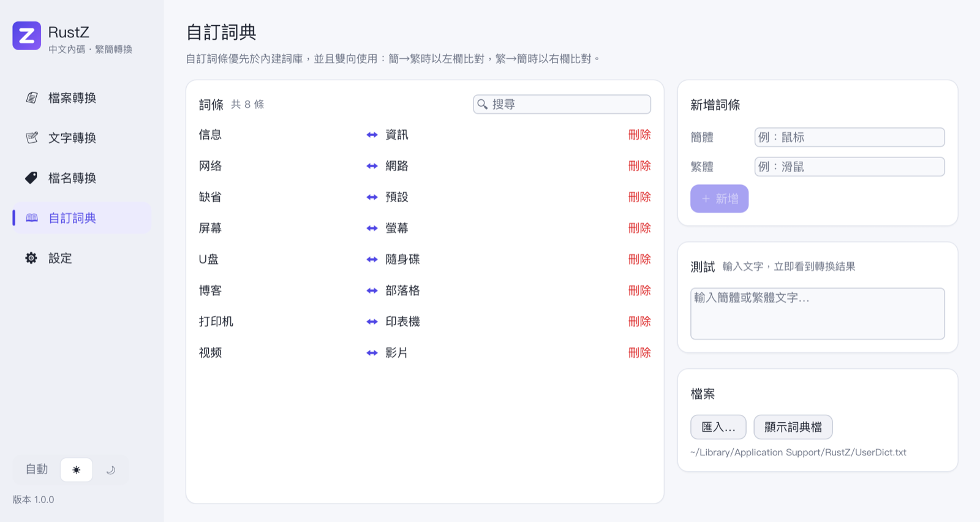This screenshot has width=980, height=522.
Task: Click the double arrow beside 隨身碟
Action: click(372, 260)
